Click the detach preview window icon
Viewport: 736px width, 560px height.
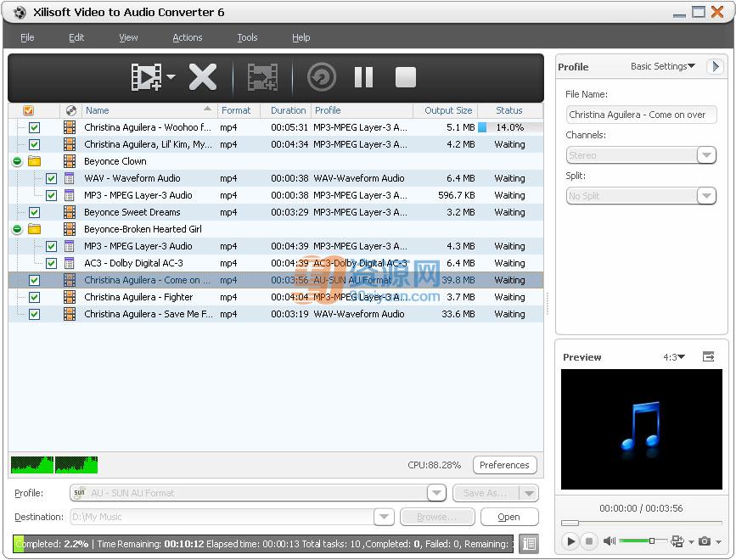708,357
